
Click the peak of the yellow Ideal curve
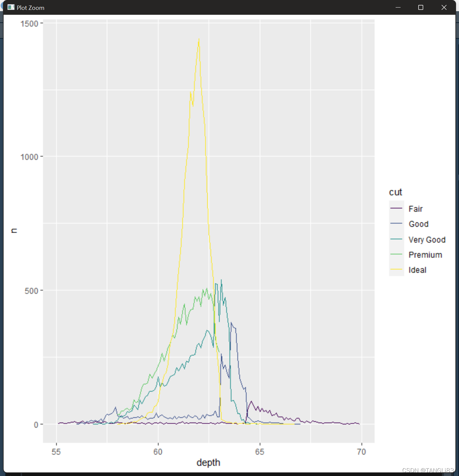tap(199, 39)
